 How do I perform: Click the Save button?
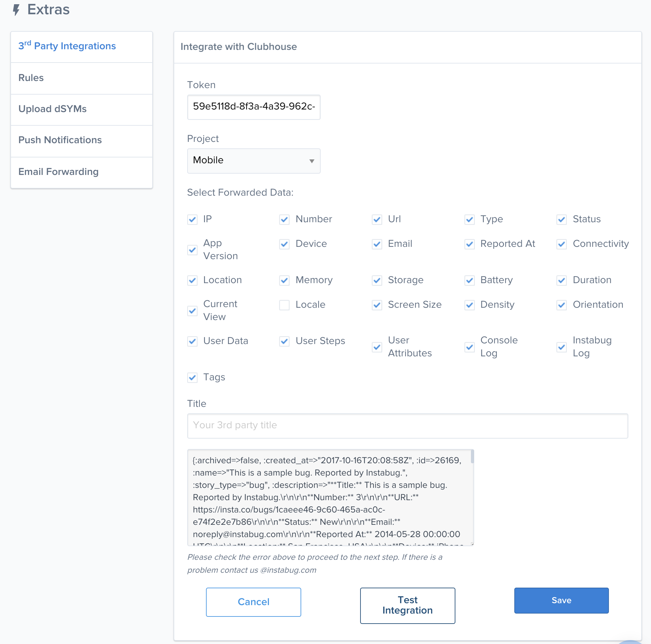pos(561,600)
